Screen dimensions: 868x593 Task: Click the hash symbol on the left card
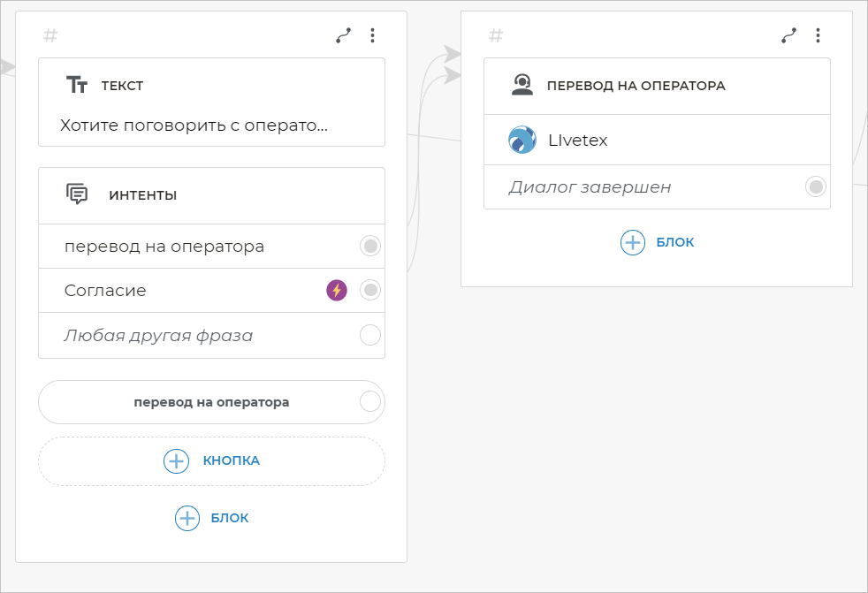(50, 35)
